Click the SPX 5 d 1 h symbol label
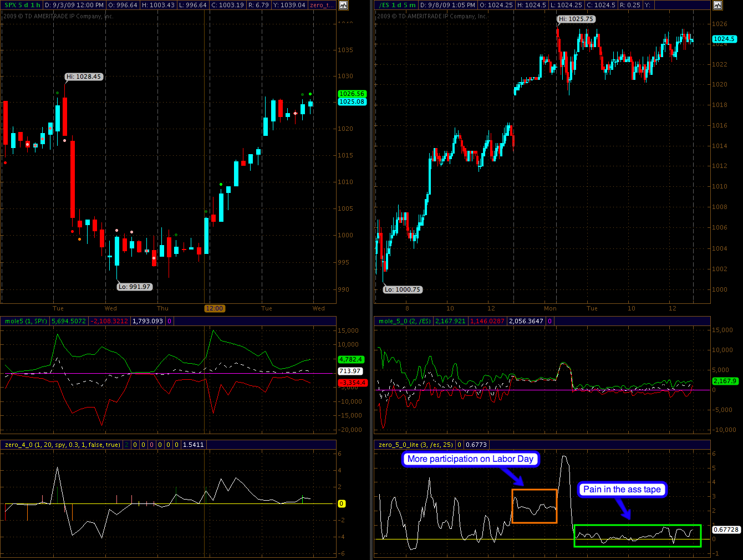This screenshot has height=560, width=743. [x=22, y=5]
